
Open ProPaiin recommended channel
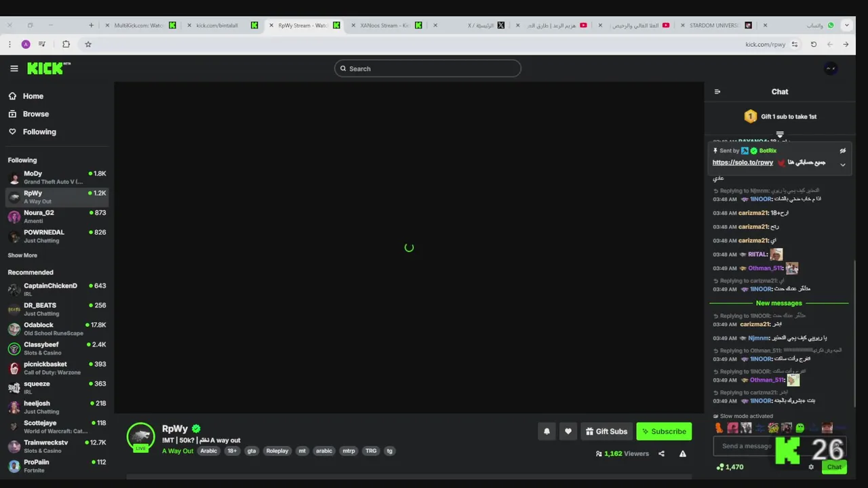(x=57, y=466)
